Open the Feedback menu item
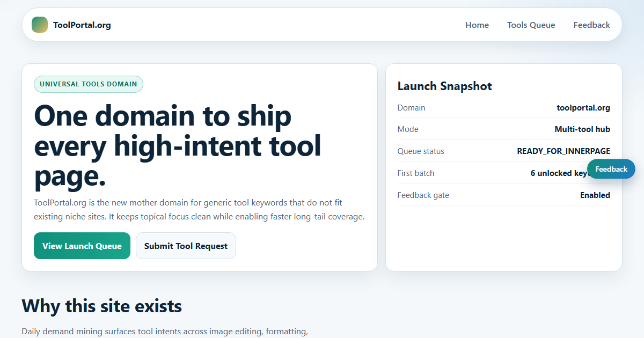 (591, 25)
